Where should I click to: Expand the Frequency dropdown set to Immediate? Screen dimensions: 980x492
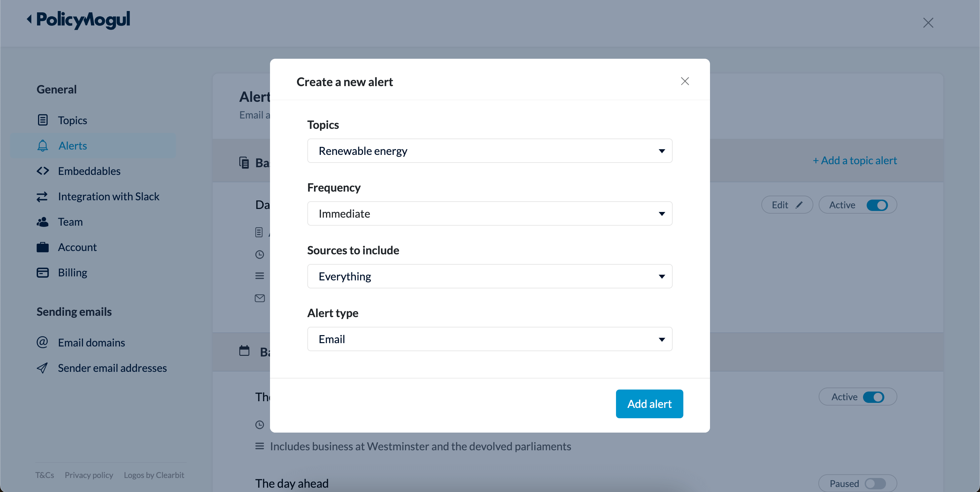tap(490, 214)
